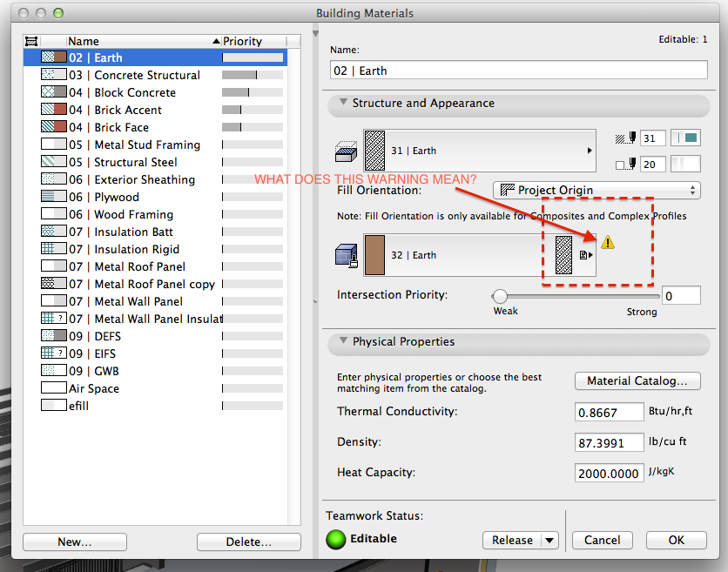Click the Thermal Conductivity value field

coord(610,413)
